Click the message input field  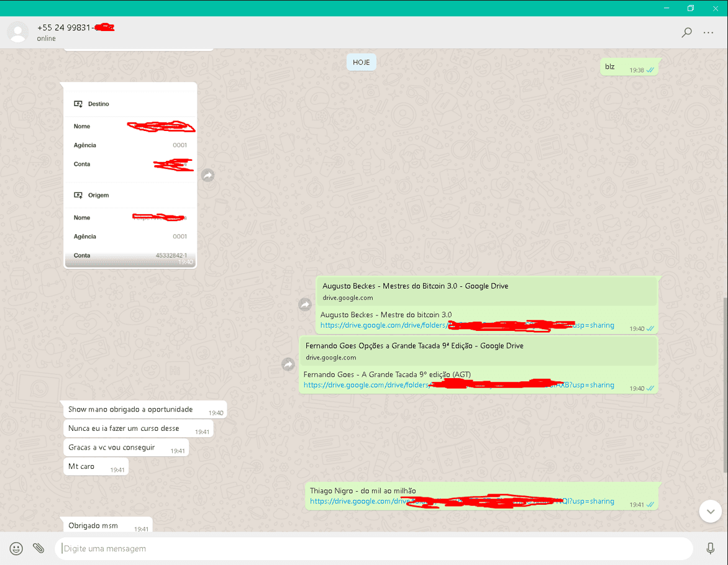point(374,548)
